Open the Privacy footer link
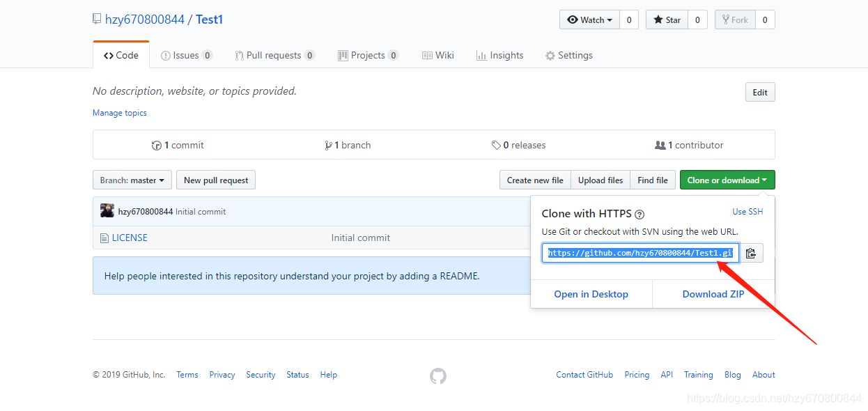This screenshot has width=868, height=411. pos(222,375)
